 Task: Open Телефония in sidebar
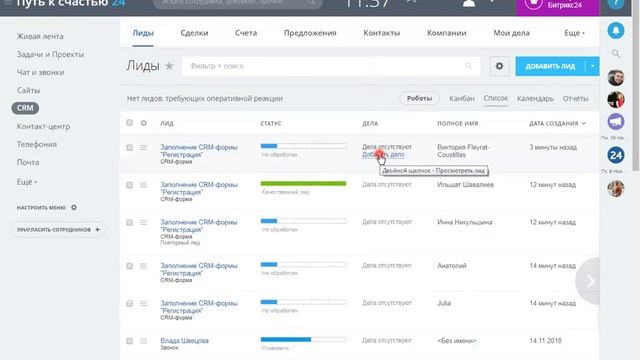tap(37, 144)
